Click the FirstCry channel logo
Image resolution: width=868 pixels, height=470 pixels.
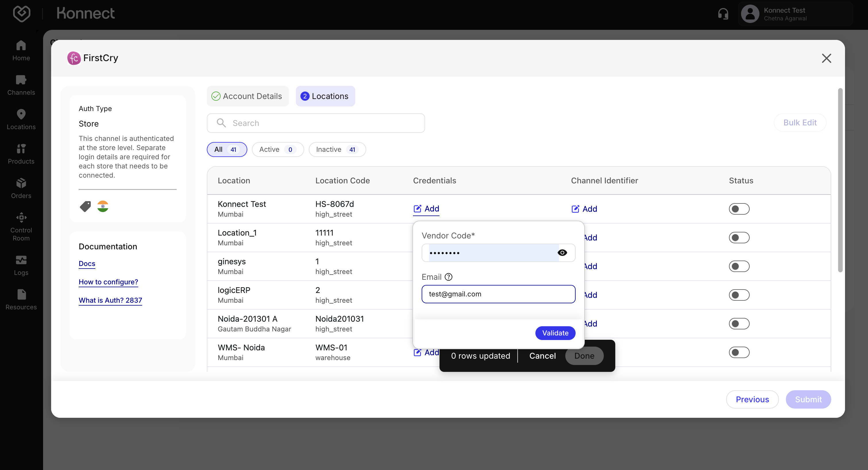[x=74, y=58]
